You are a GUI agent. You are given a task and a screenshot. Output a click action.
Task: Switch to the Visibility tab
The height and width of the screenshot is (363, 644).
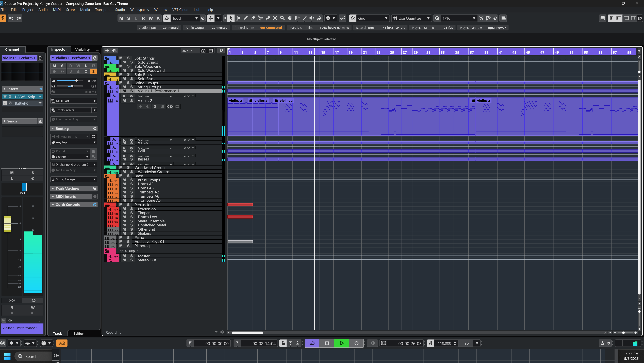point(82,49)
